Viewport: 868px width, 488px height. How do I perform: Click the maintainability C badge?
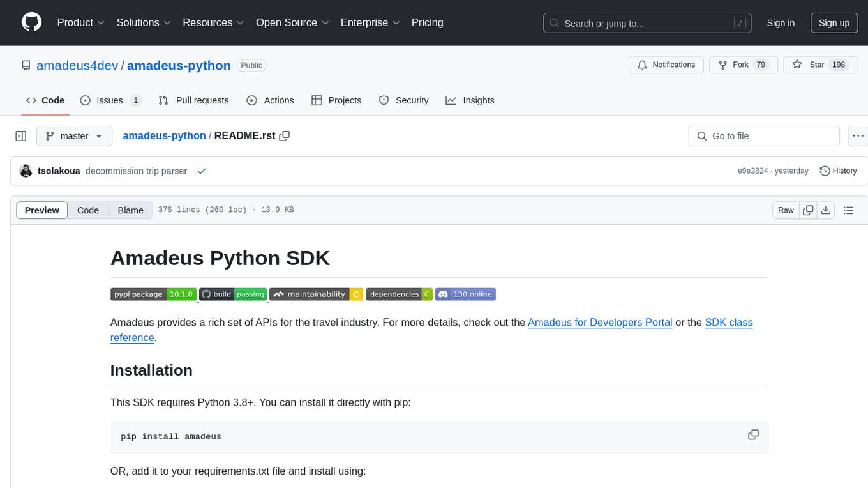tap(316, 294)
